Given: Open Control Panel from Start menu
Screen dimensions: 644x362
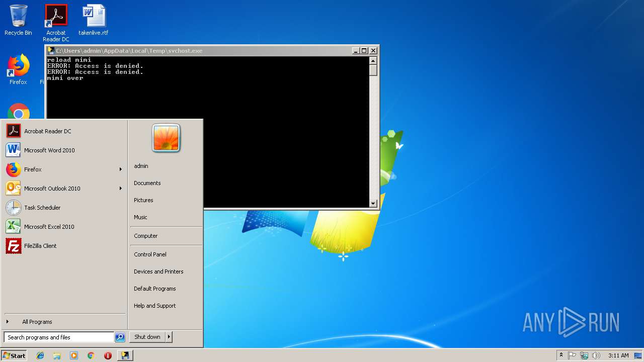Looking at the screenshot, I should click(x=150, y=254).
